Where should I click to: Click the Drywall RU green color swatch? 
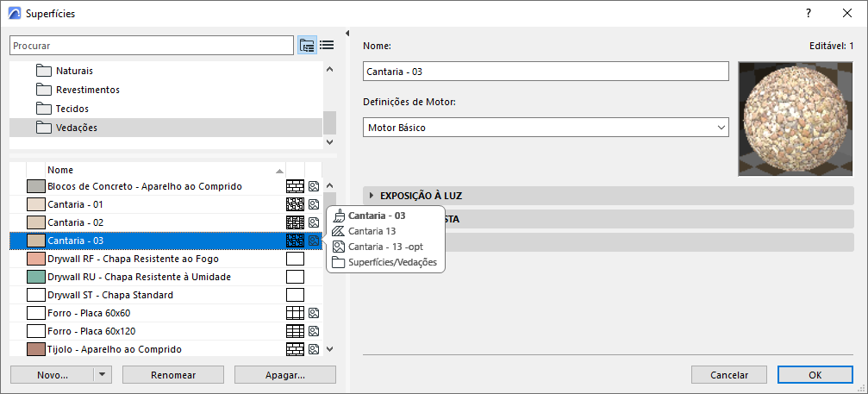pyautogui.click(x=35, y=277)
